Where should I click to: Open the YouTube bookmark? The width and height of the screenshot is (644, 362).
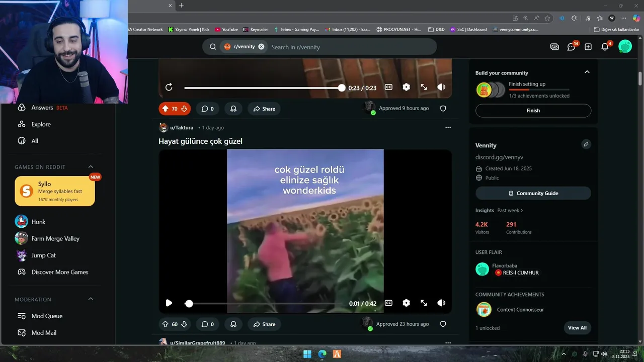(x=226, y=29)
